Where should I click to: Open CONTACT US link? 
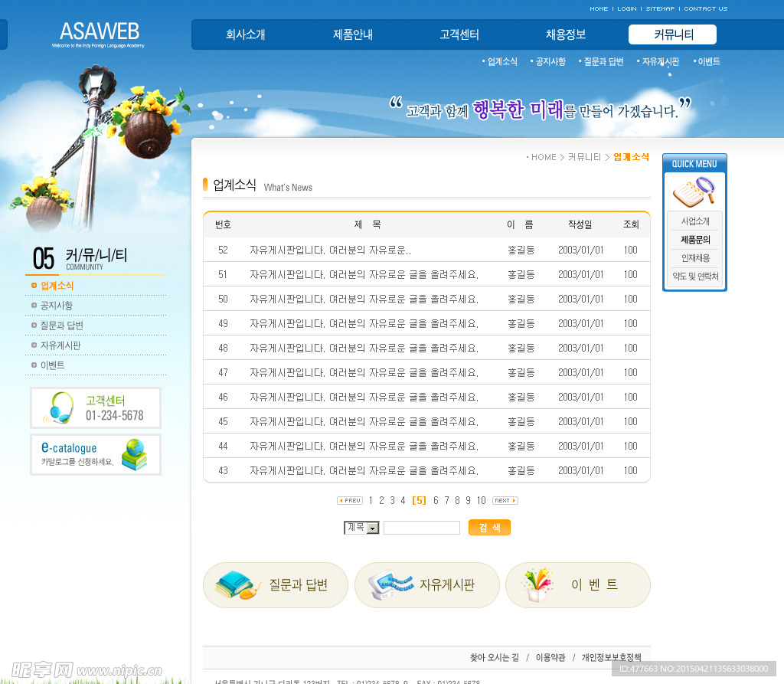705,8
